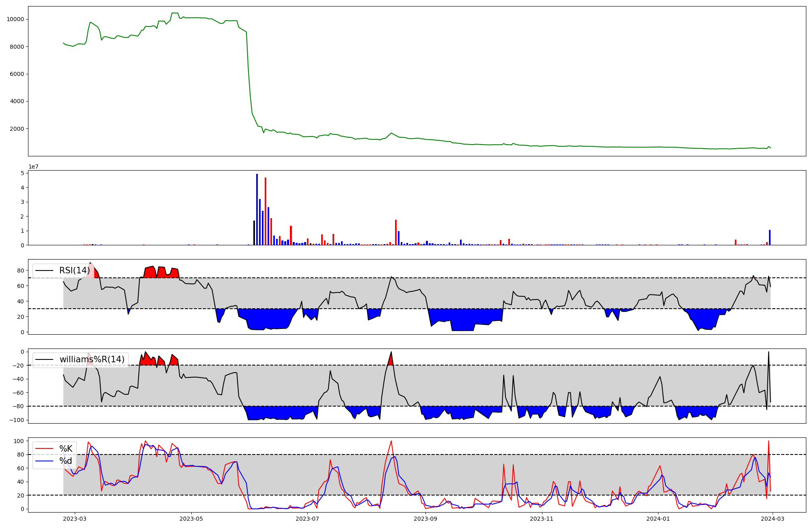This screenshot has height=528, width=812.
Task: Click the 1e7 exponent label above volume axis
Action: [33, 167]
